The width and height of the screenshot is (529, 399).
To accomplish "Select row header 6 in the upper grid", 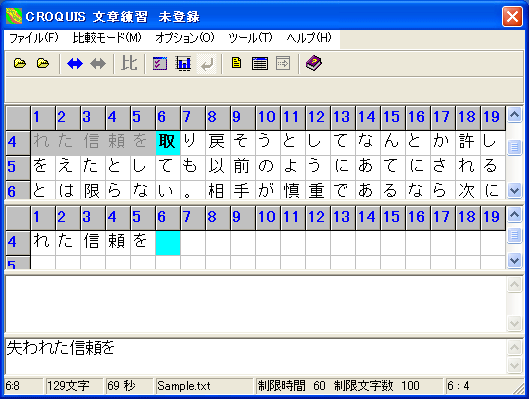I will 18,190.
